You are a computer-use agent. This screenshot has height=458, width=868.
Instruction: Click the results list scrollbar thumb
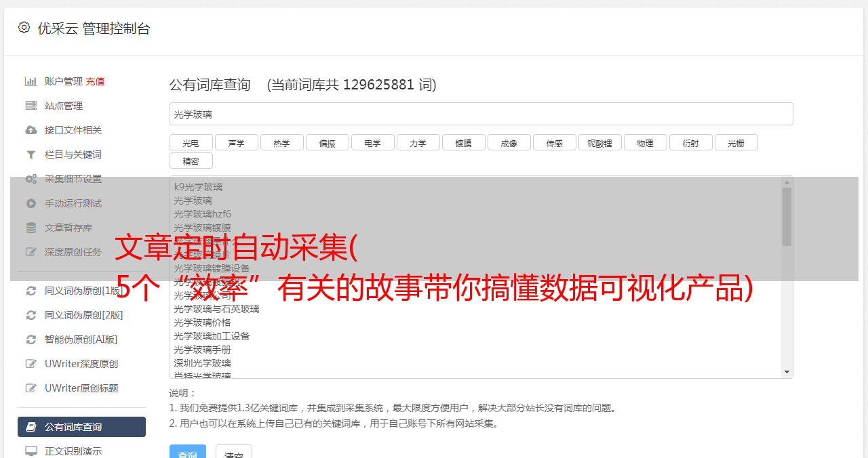click(x=787, y=217)
